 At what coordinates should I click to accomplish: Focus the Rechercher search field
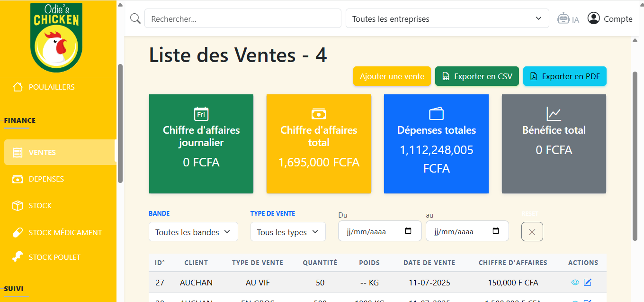[x=242, y=19]
